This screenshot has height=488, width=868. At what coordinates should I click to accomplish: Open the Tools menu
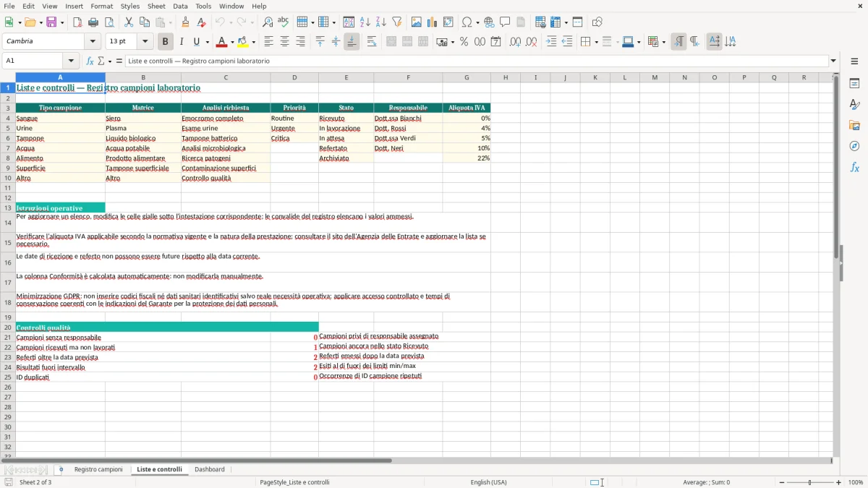coord(203,6)
